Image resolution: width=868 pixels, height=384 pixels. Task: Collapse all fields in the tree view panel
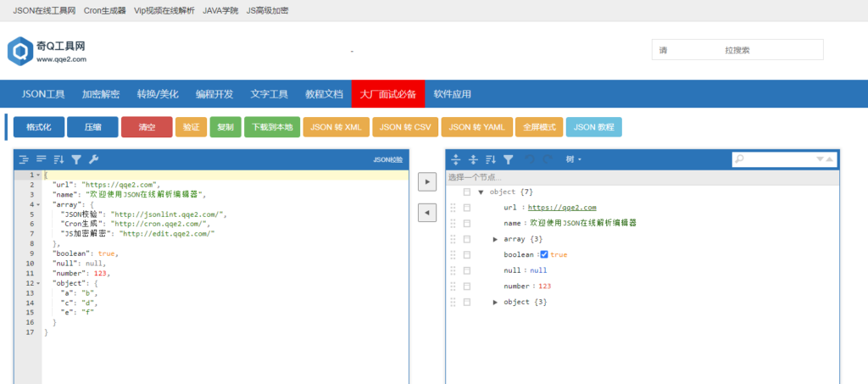[473, 159]
